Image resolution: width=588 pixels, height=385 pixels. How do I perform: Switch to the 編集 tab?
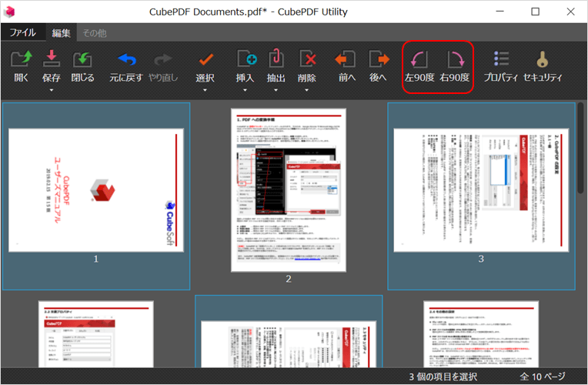pyautogui.click(x=61, y=32)
